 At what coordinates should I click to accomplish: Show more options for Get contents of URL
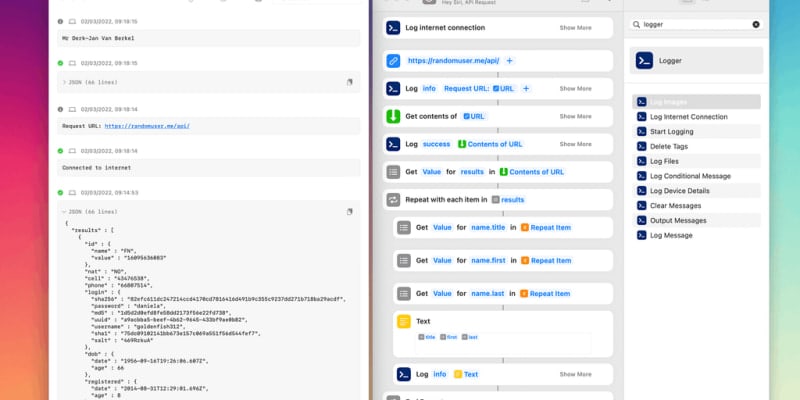coord(576,116)
